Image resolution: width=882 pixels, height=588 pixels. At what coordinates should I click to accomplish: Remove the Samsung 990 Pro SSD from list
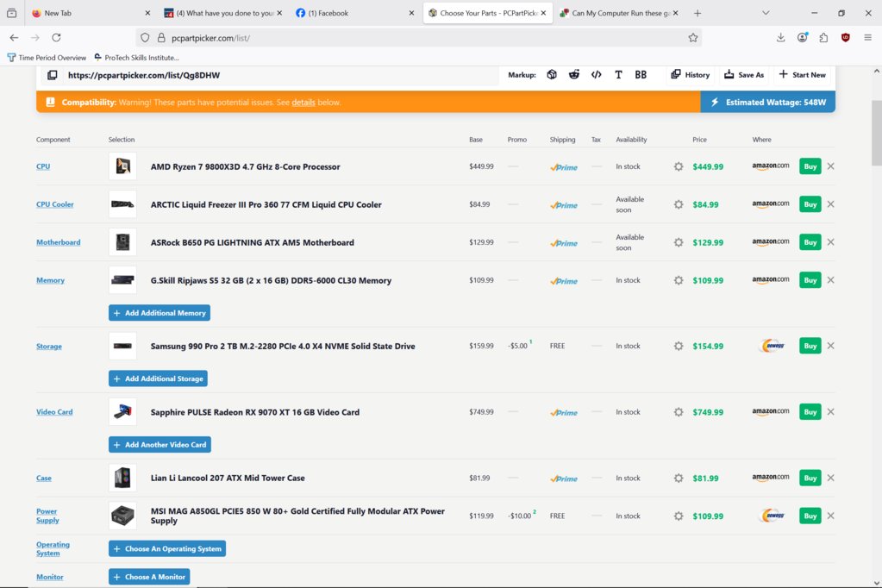831,346
